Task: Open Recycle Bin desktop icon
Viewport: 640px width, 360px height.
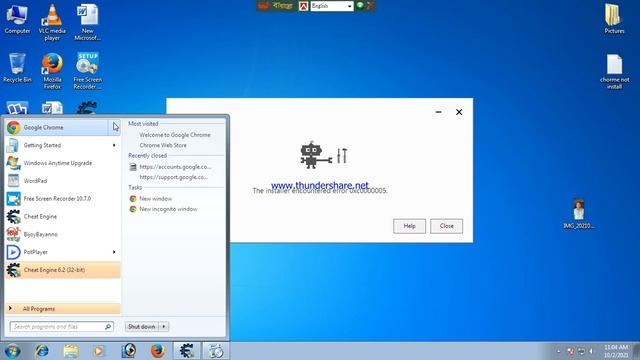Action: click(x=17, y=68)
